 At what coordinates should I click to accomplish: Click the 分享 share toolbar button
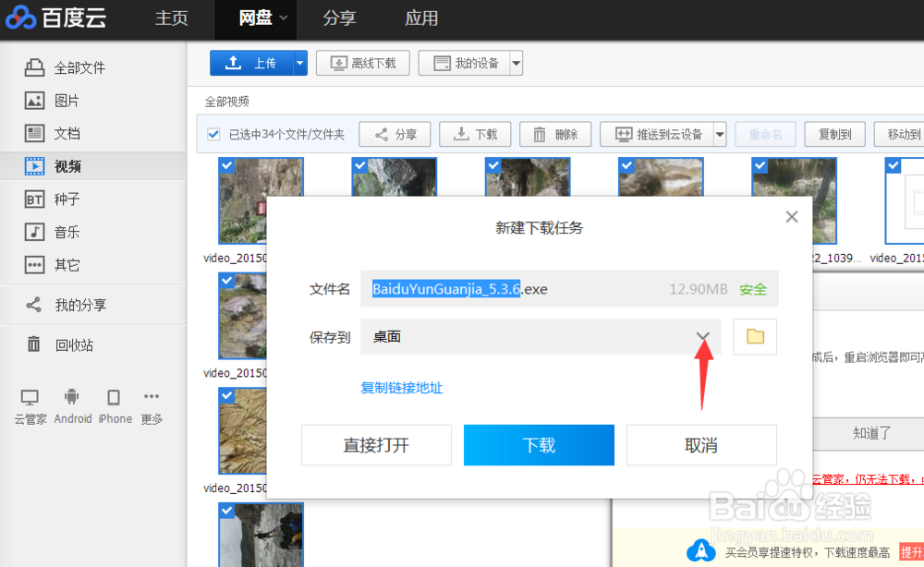(395, 134)
